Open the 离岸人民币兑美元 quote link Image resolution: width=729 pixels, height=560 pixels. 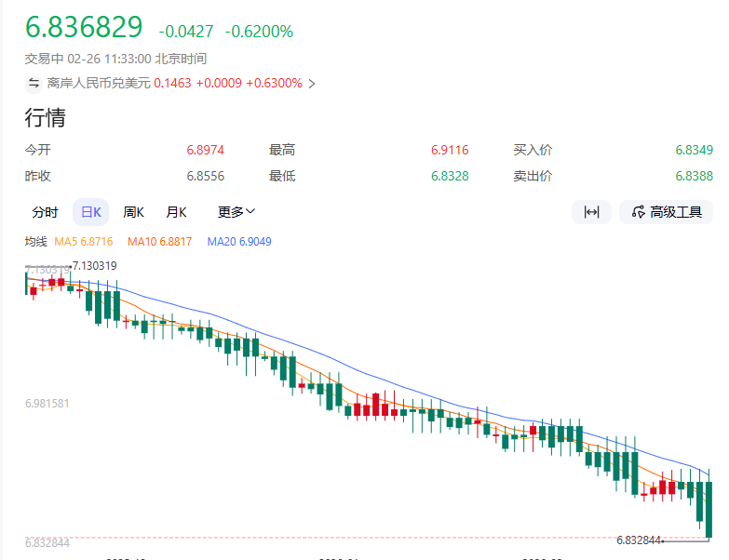(99, 84)
